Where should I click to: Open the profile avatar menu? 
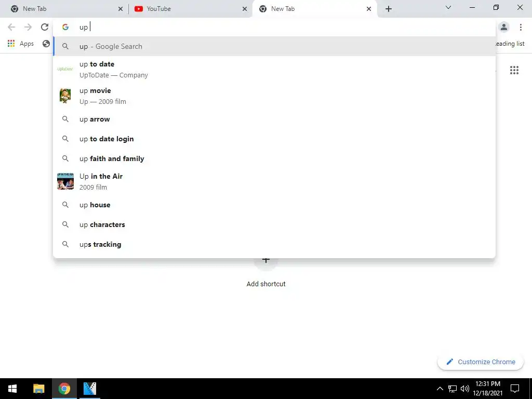tap(504, 27)
